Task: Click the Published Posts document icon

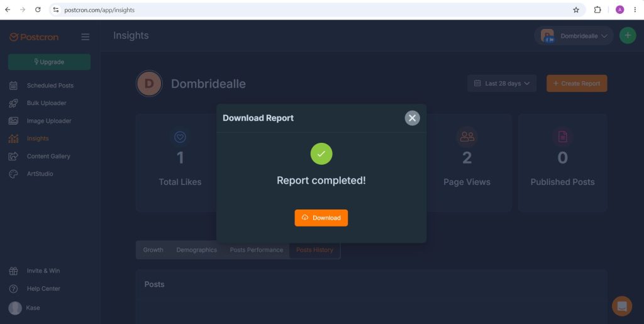Action: [563, 137]
